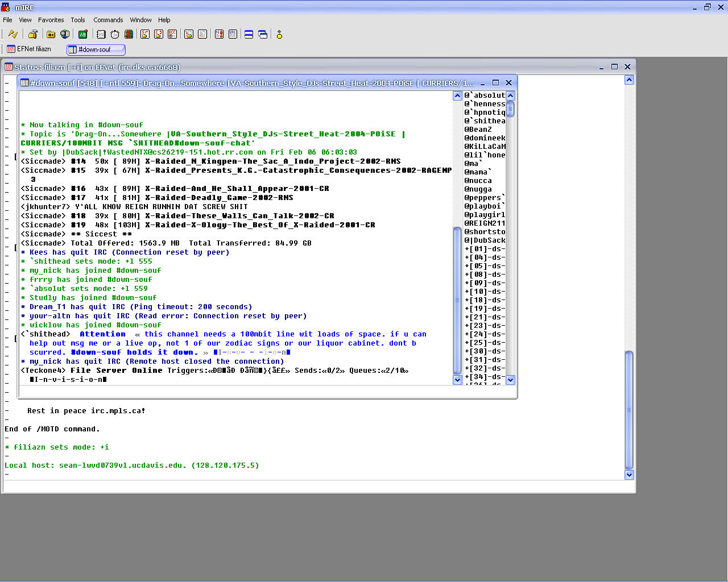Image resolution: width=728 pixels, height=582 pixels.
Task: Tile windows horizontally with the toolbar icon
Action: [x=249, y=34]
